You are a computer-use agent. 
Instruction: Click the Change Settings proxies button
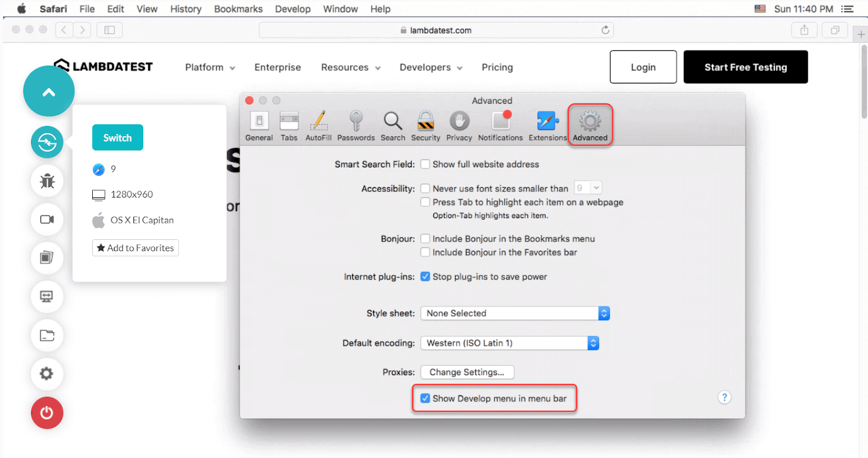pos(467,372)
